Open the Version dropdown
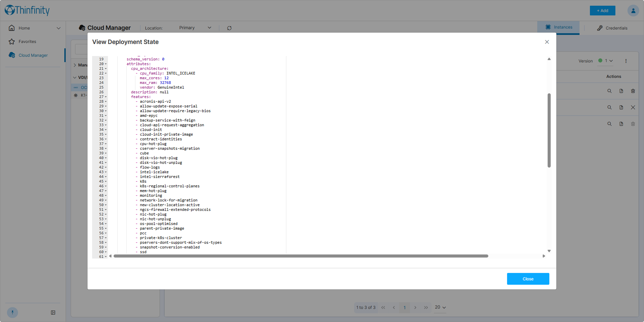644x322 pixels. (606, 61)
